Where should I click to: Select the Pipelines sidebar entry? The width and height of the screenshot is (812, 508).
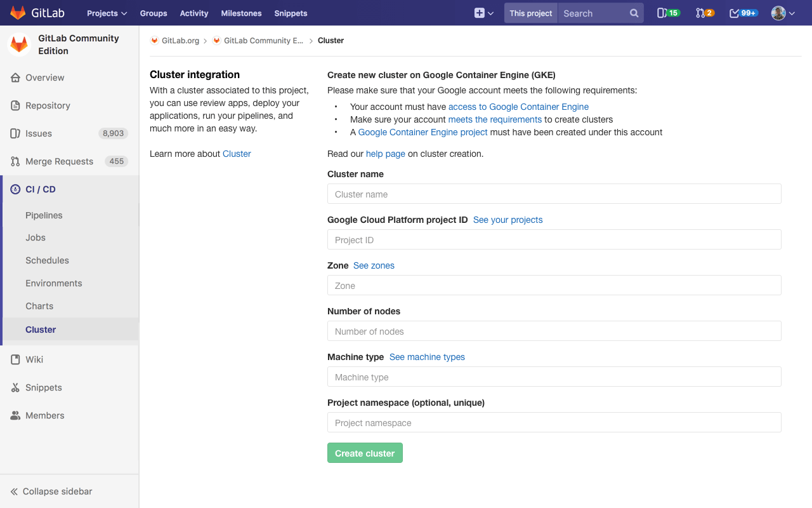tap(44, 215)
